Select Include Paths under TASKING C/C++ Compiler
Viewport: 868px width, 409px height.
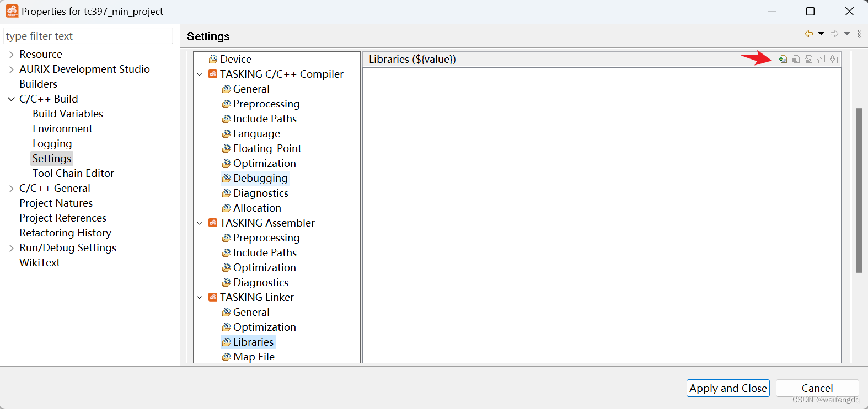point(265,119)
